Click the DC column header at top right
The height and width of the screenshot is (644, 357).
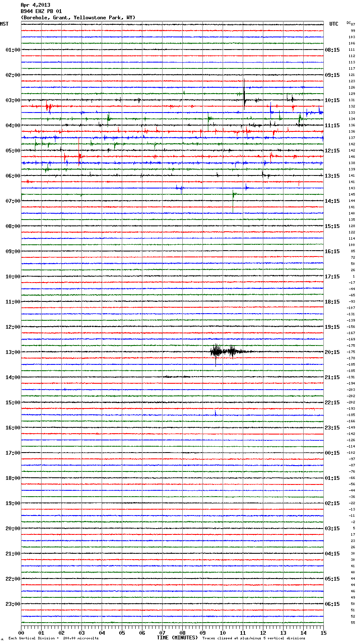[349, 22]
